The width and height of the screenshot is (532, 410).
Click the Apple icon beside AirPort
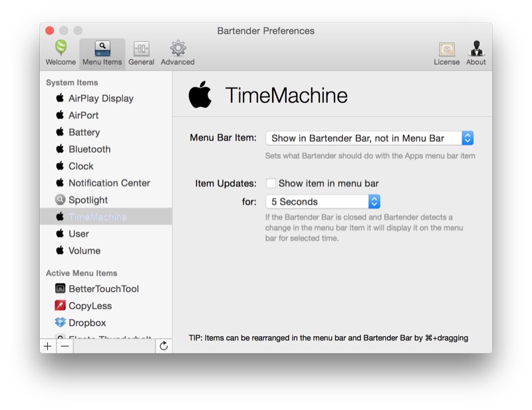tap(60, 115)
